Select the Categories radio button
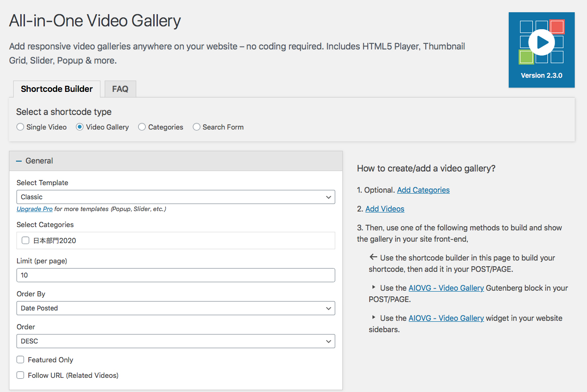587x392 pixels. coord(142,127)
